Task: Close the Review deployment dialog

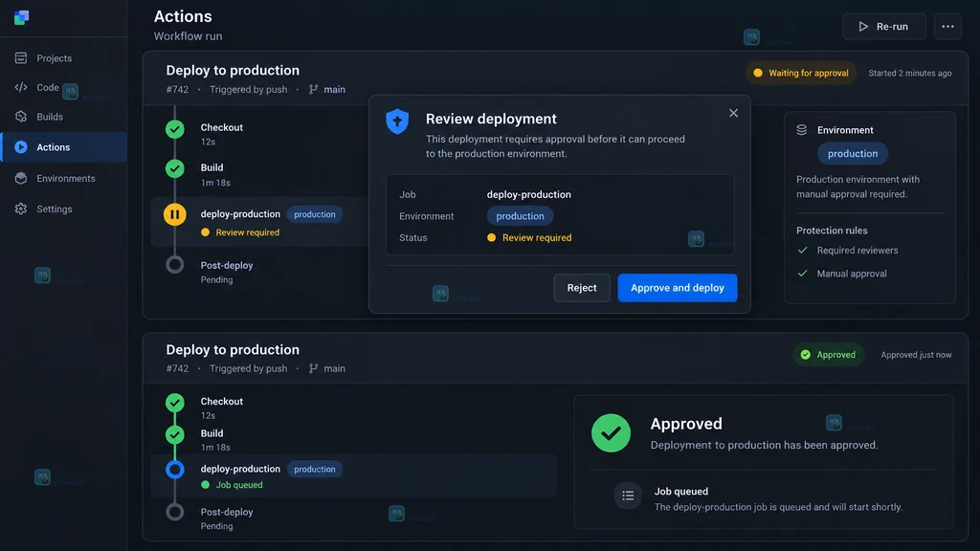Action: (x=733, y=113)
